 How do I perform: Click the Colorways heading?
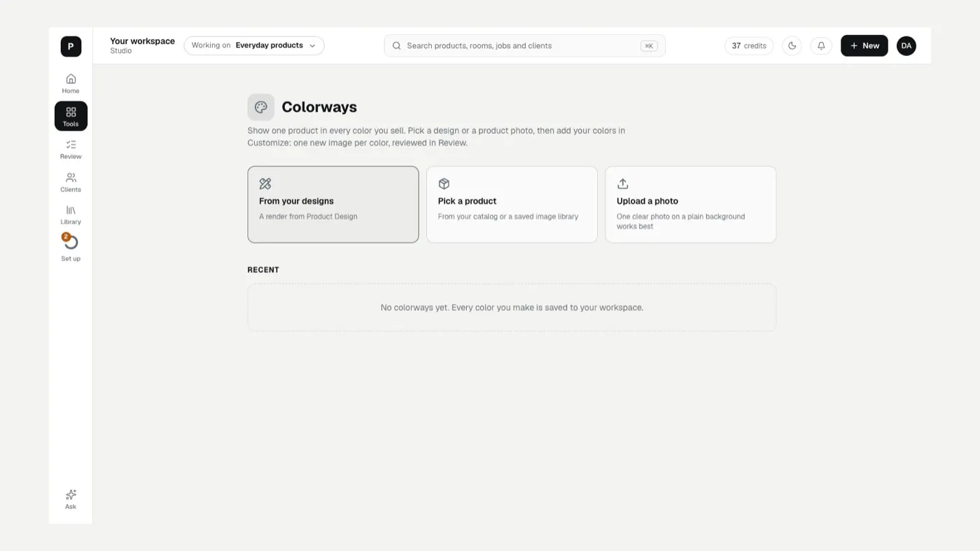(319, 107)
